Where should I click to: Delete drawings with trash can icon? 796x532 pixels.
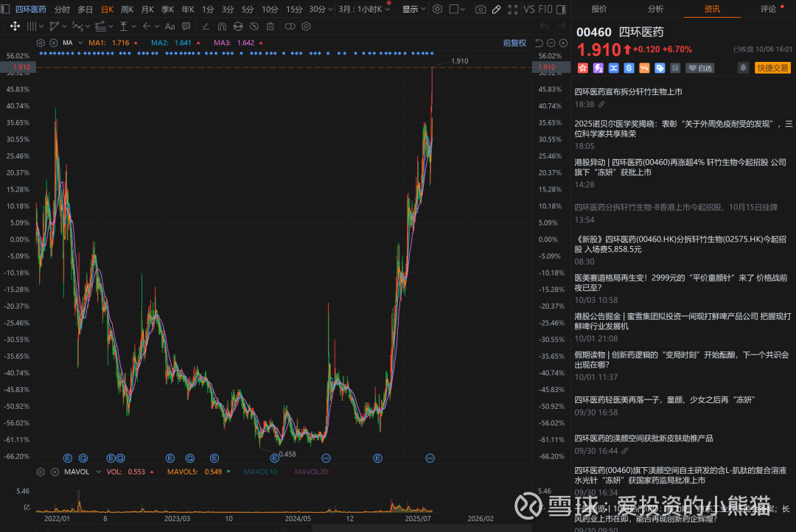tap(270, 27)
